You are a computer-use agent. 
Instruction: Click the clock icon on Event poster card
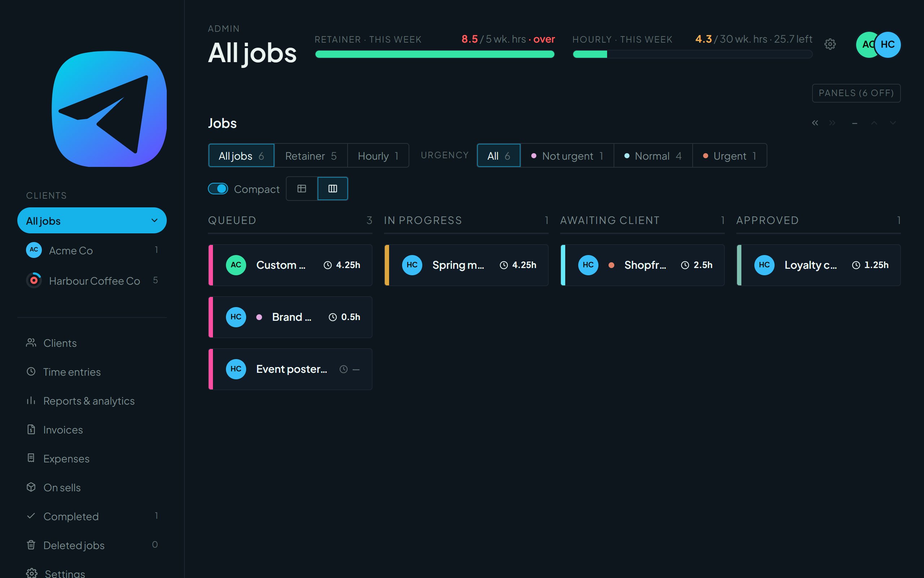click(344, 369)
